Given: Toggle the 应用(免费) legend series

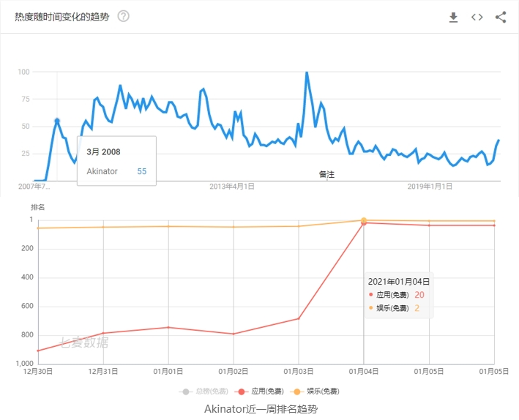Looking at the screenshot, I should (x=259, y=391).
